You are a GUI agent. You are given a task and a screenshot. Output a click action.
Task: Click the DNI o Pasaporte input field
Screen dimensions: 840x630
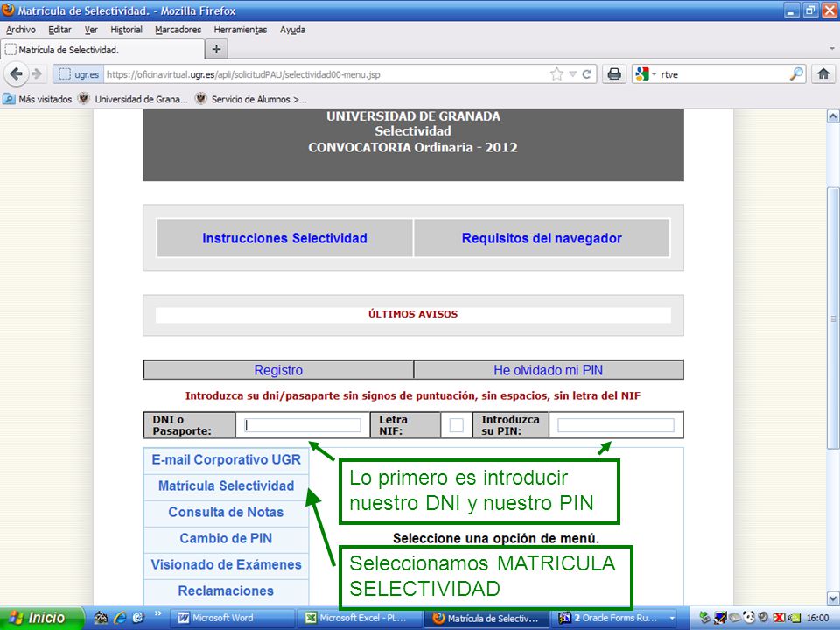[x=303, y=425]
